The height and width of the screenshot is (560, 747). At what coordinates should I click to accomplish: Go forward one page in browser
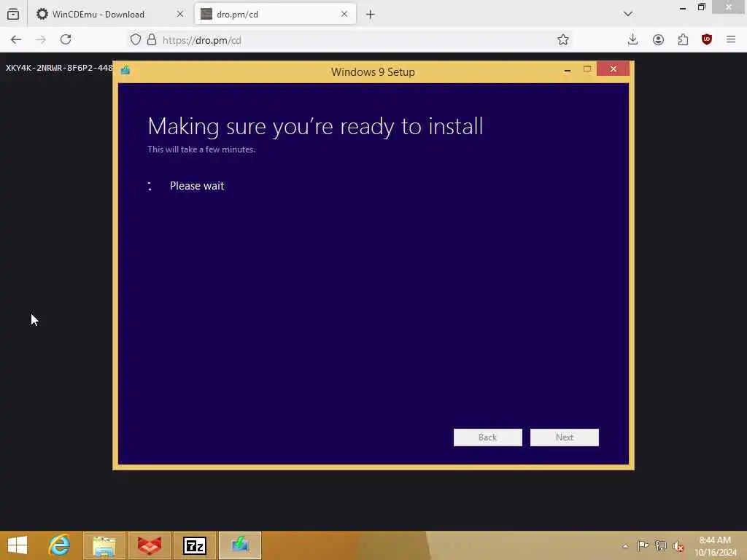(41, 40)
